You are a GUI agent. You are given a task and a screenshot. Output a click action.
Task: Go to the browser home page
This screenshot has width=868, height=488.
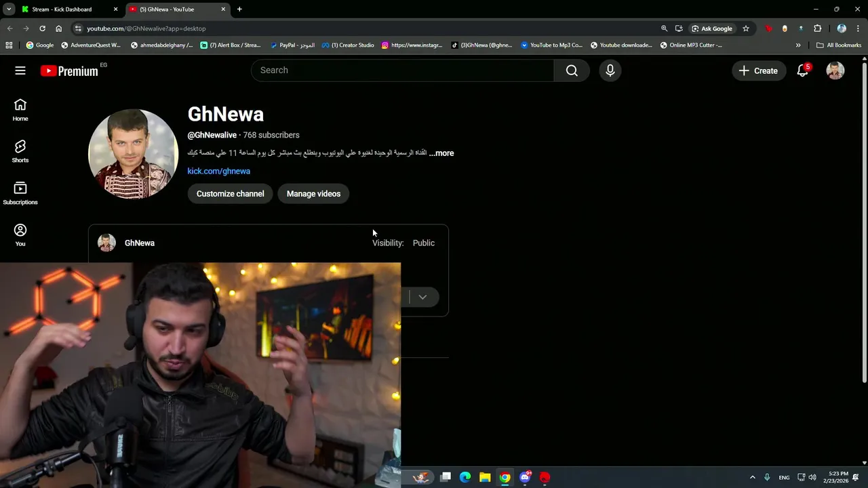(59, 28)
